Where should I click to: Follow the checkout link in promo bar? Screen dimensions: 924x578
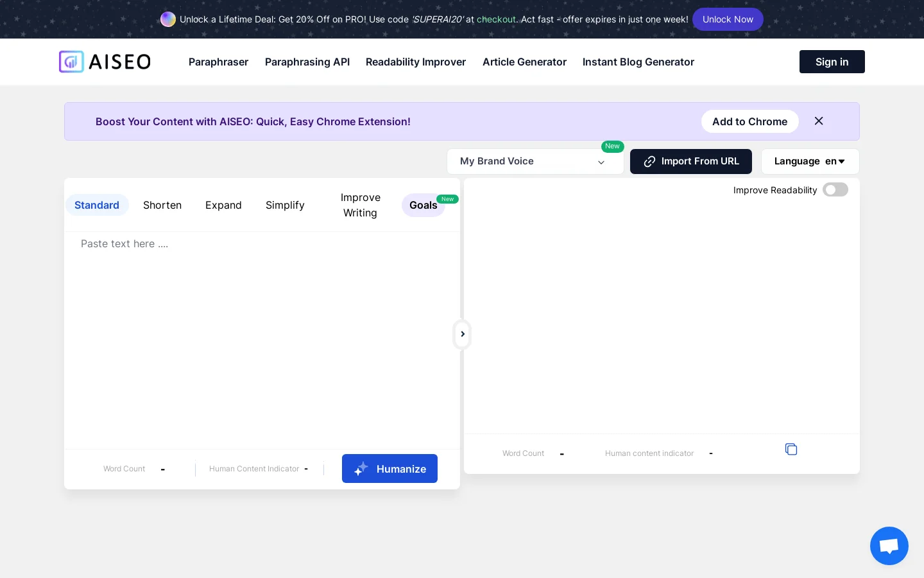(496, 19)
